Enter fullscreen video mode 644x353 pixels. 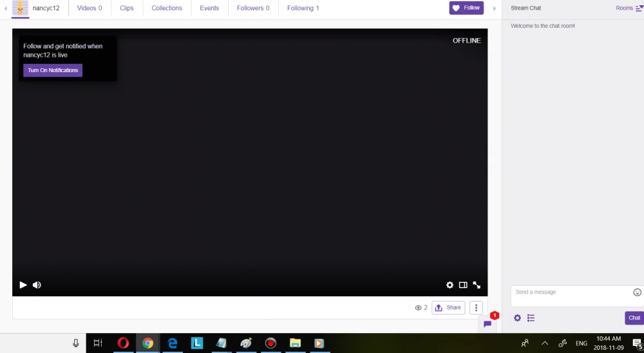click(x=477, y=285)
